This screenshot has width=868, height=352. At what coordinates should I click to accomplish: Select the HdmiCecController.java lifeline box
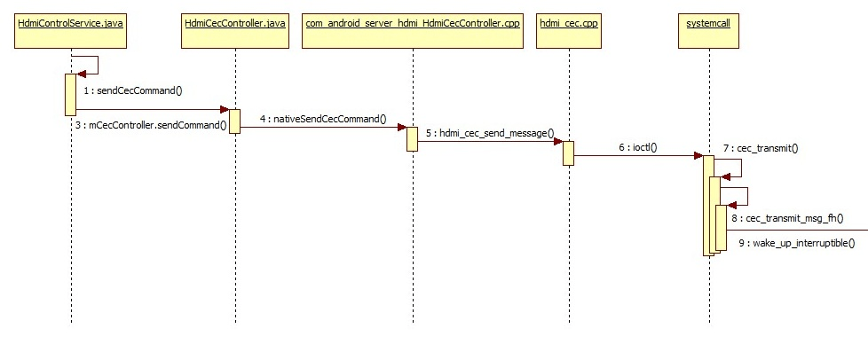tap(235, 32)
